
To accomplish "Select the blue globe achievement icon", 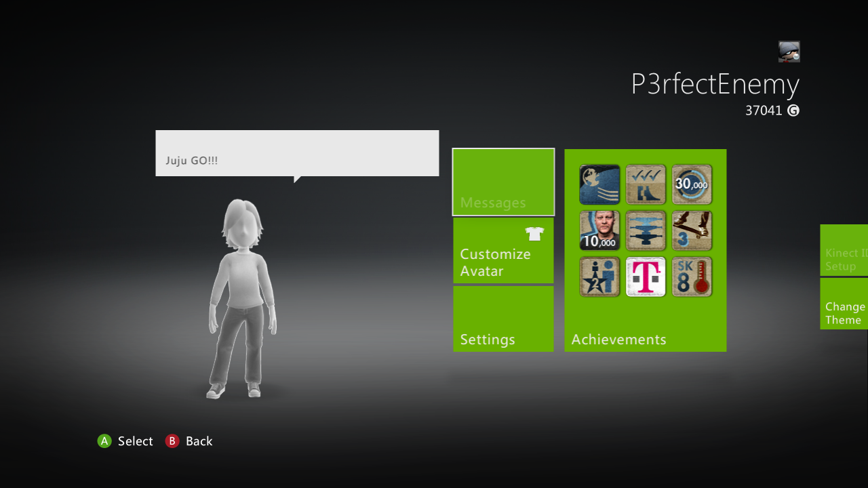I will point(599,184).
